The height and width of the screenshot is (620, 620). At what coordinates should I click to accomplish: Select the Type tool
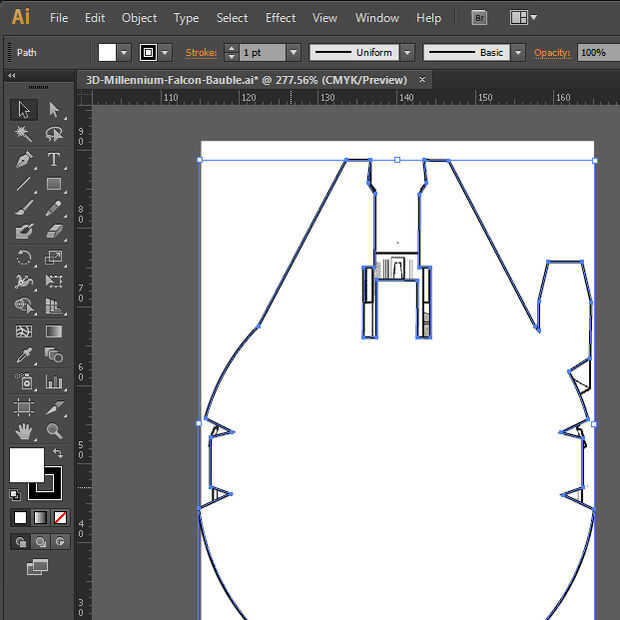pyautogui.click(x=54, y=160)
